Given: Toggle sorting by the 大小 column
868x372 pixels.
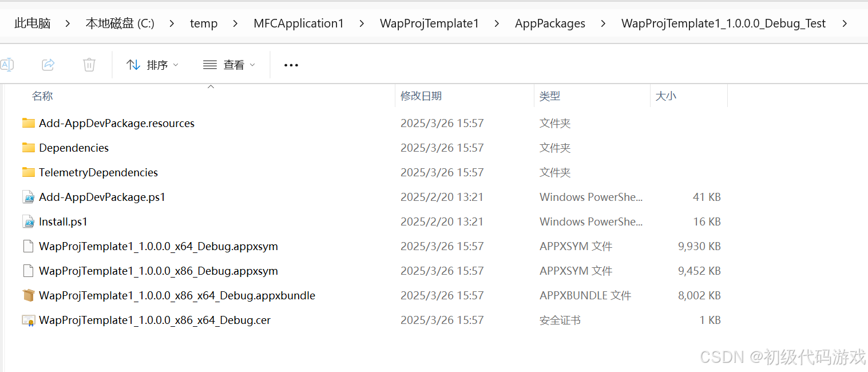Looking at the screenshot, I should click(x=666, y=96).
